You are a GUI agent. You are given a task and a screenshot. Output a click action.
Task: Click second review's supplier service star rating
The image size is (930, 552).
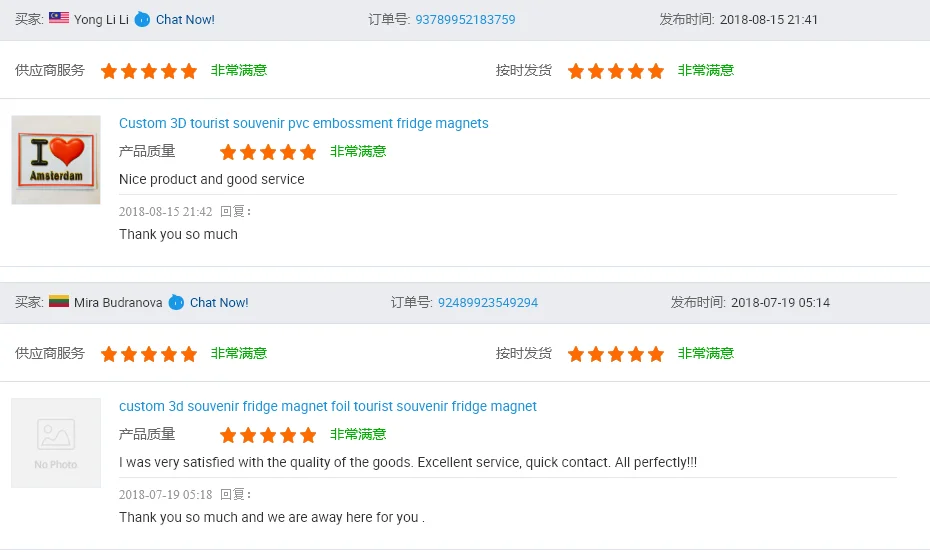click(148, 354)
